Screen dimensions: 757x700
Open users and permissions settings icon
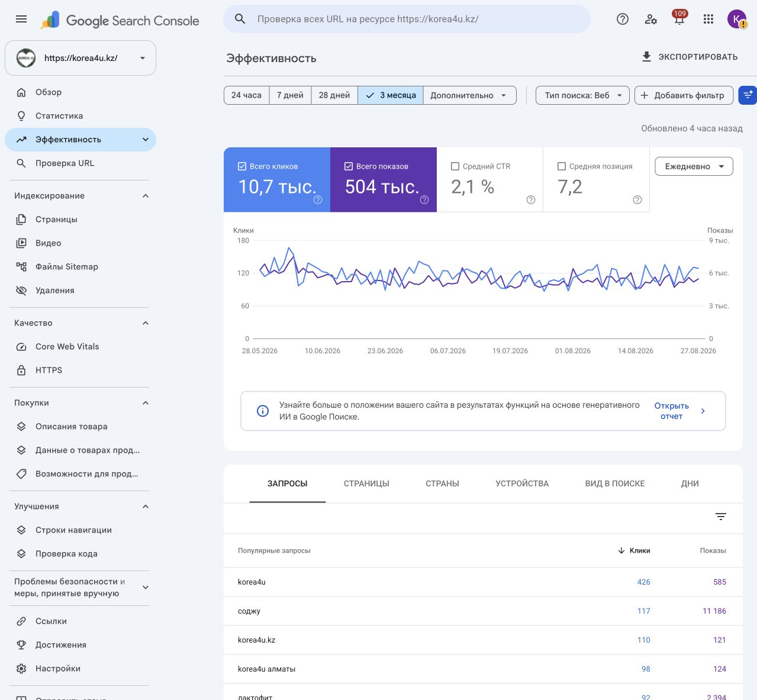651,19
